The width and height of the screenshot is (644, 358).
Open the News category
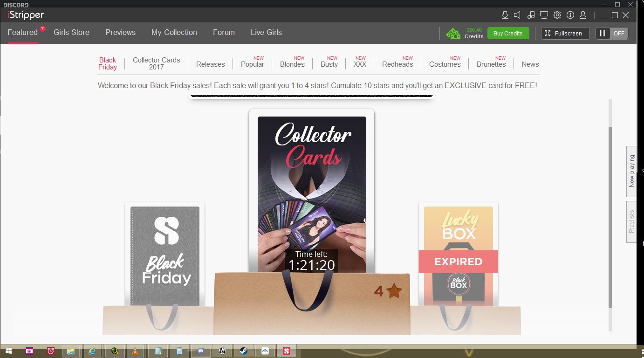click(x=530, y=64)
